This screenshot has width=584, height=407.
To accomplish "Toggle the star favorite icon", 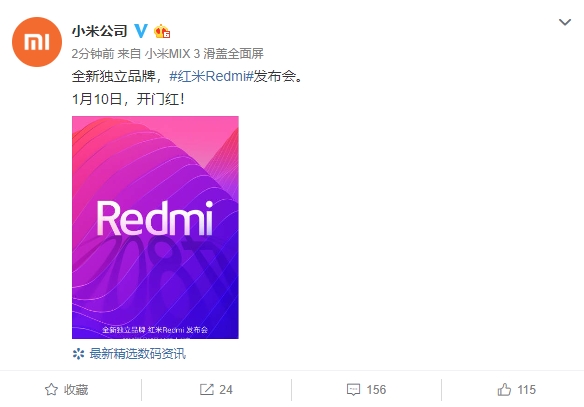I will [51, 390].
